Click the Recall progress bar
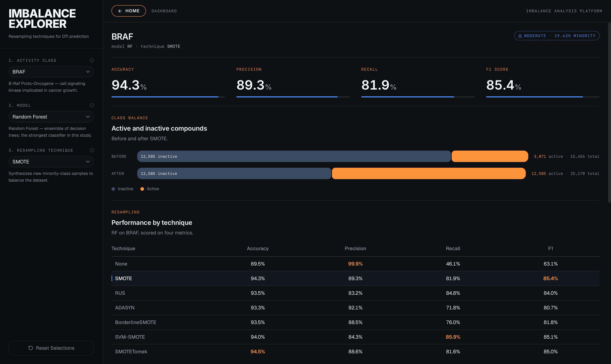 tap(418, 97)
